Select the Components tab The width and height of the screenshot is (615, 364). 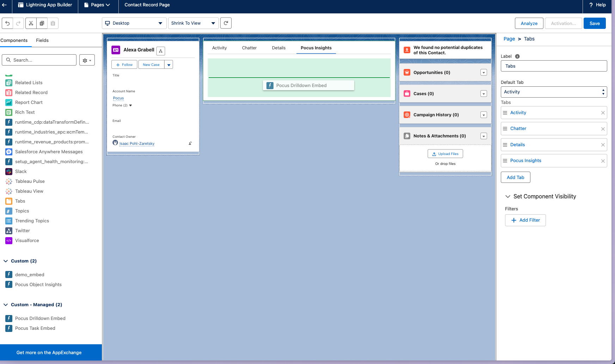tap(14, 41)
